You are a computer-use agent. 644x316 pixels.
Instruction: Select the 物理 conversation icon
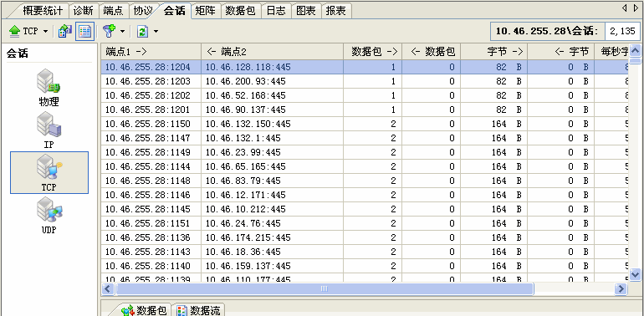tap(49, 88)
